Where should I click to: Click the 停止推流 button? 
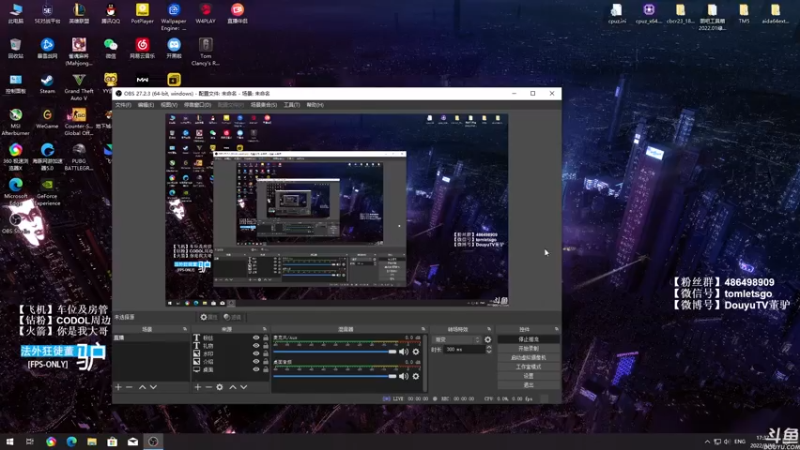pos(528,339)
